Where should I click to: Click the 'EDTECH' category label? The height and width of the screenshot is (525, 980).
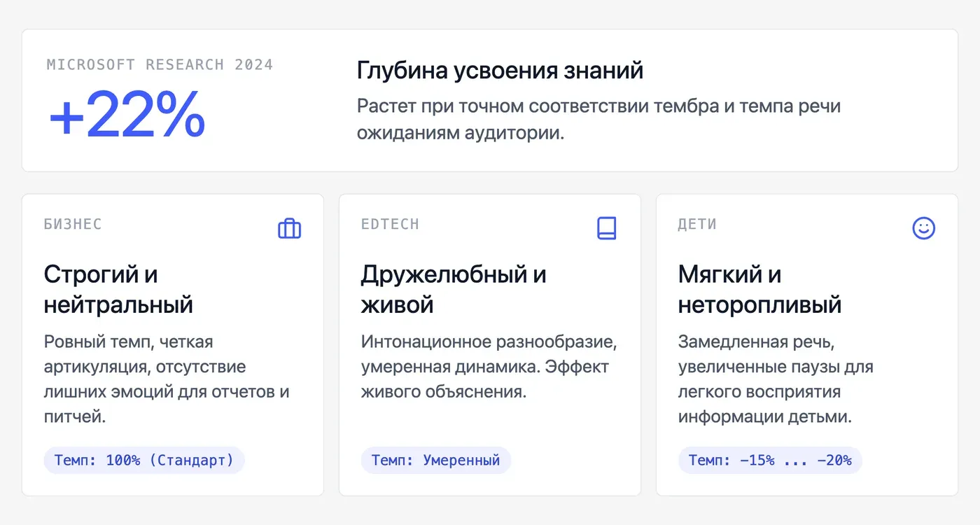point(390,224)
